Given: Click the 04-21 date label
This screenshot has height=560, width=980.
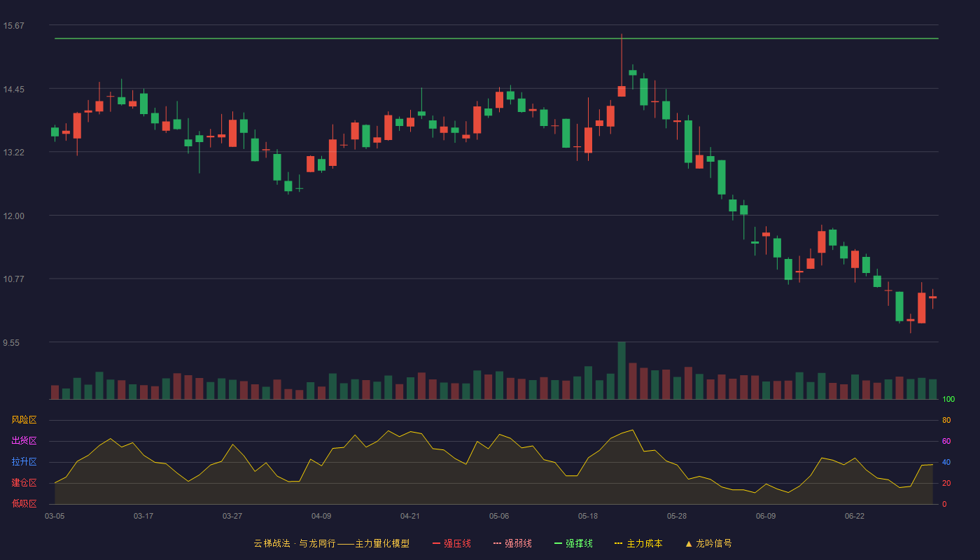Looking at the screenshot, I should 410,516.
